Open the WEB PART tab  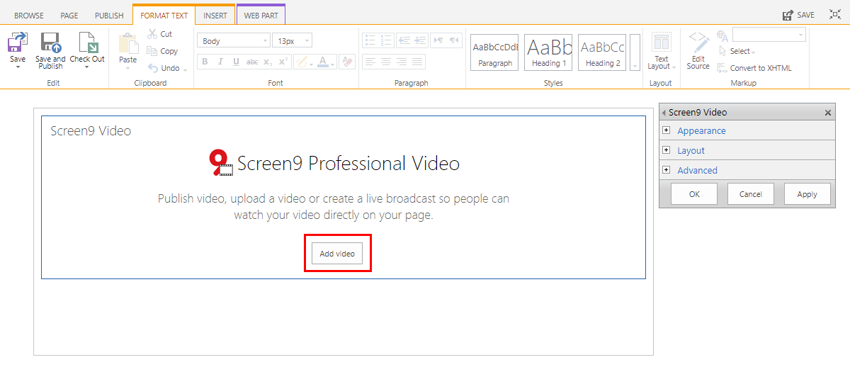(x=261, y=15)
